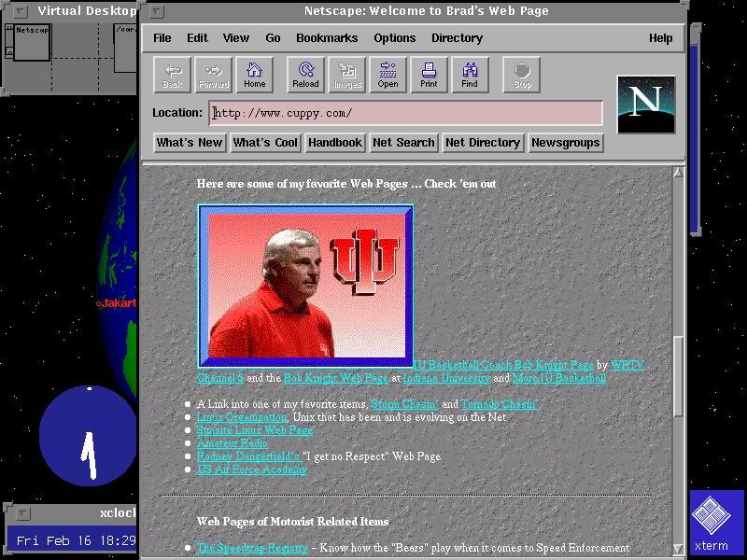
Task: Open the Bob Knight Web Page link
Action: (x=336, y=378)
